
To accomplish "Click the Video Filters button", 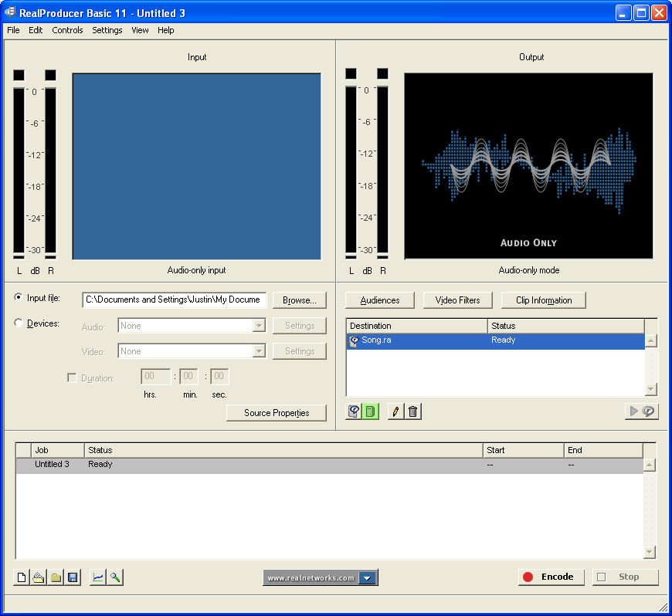I will (458, 300).
